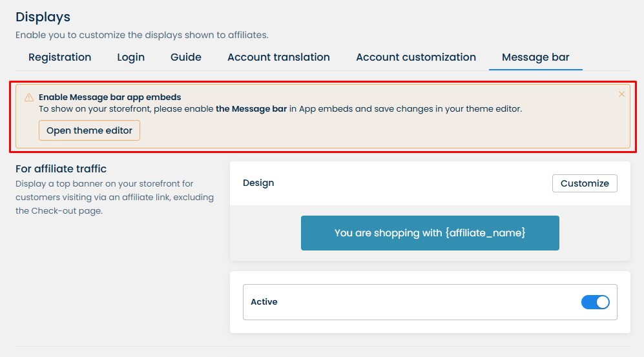This screenshot has width=644, height=357.
Task: Click the Displays page heading
Action: click(x=43, y=17)
